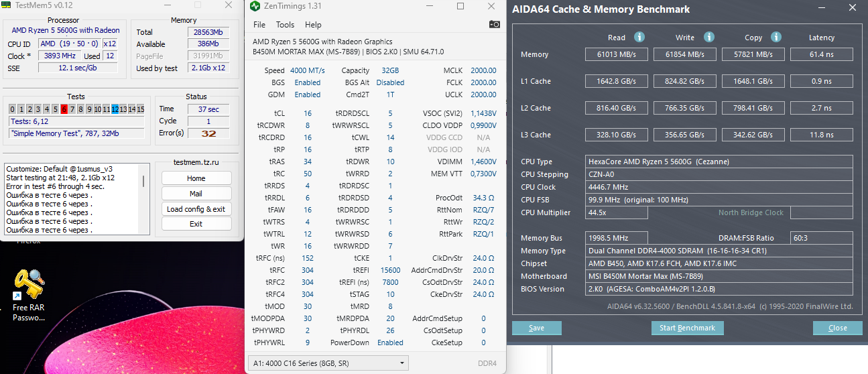This screenshot has height=374, width=868.
Task: Click the DDR4 label in ZenTimings footer
Action: [487, 363]
